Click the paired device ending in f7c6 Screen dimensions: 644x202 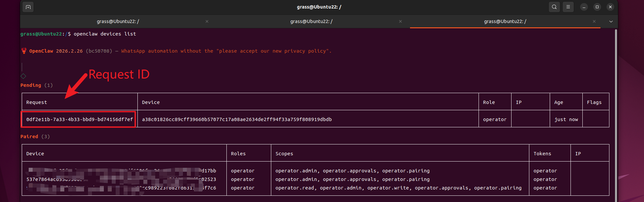(x=121, y=188)
